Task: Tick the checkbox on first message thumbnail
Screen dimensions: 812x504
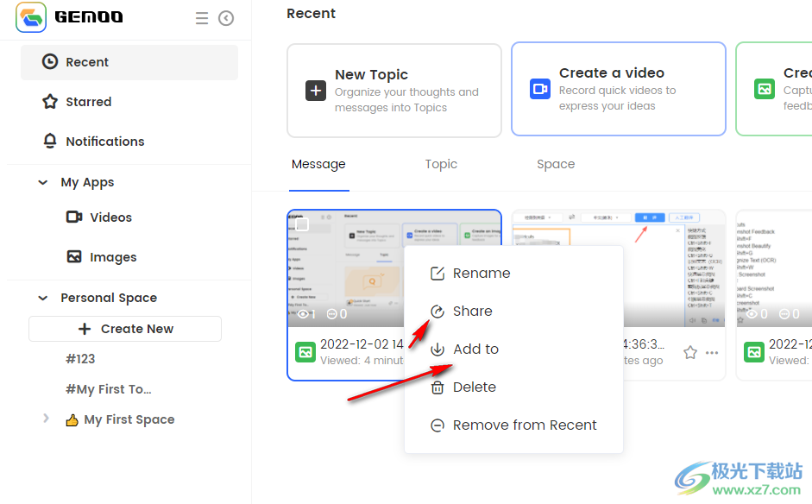Action: click(302, 224)
